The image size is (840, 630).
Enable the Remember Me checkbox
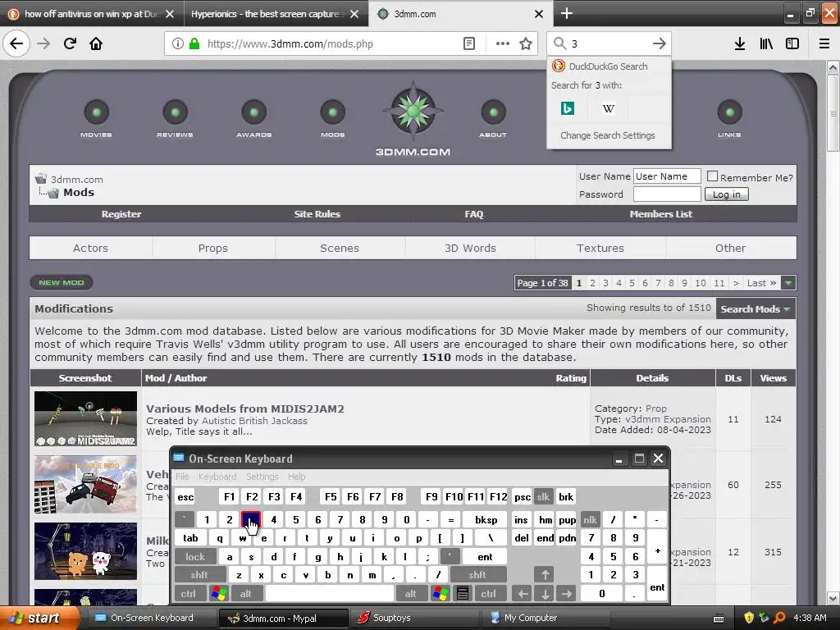712,176
